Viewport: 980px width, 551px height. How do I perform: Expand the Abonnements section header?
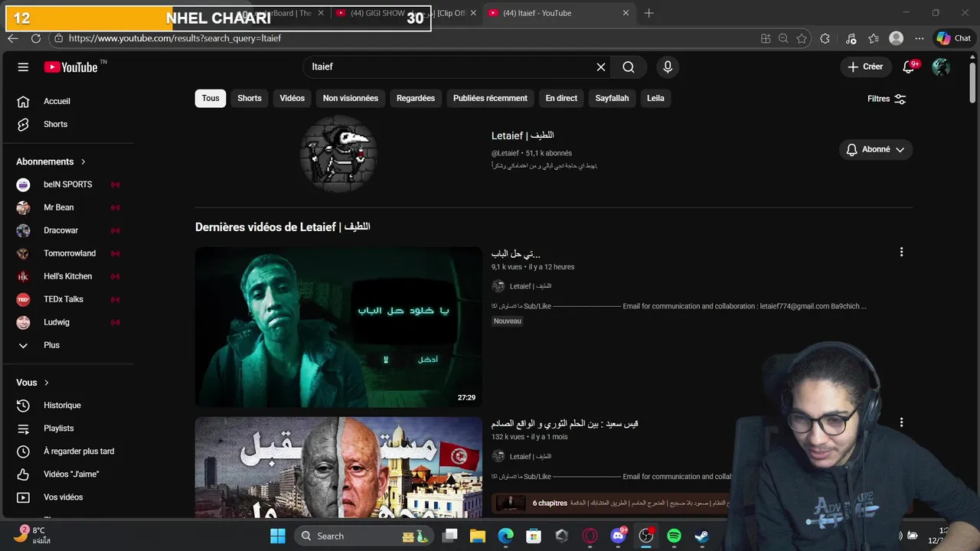click(x=51, y=161)
